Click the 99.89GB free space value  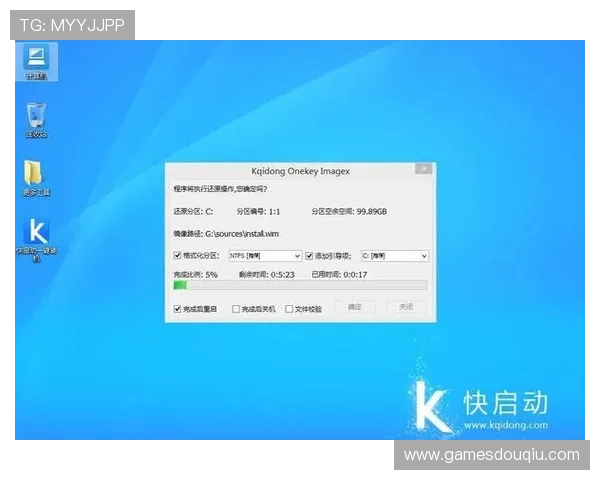pyautogui.click(x=372, y=211)
